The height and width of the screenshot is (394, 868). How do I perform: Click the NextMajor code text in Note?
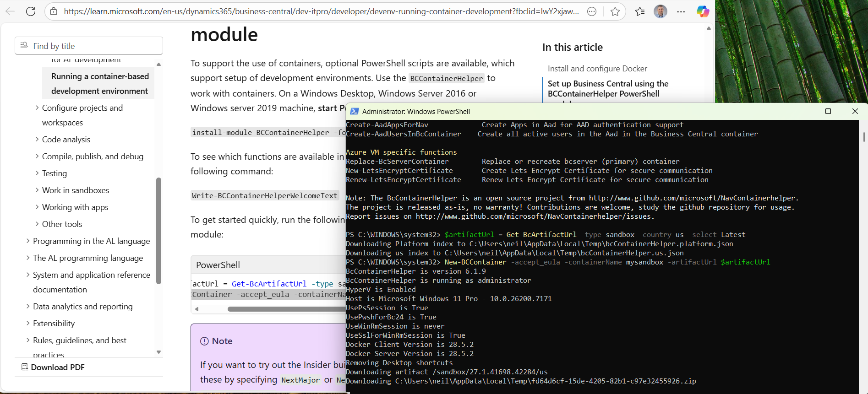[x=300, y=380]
